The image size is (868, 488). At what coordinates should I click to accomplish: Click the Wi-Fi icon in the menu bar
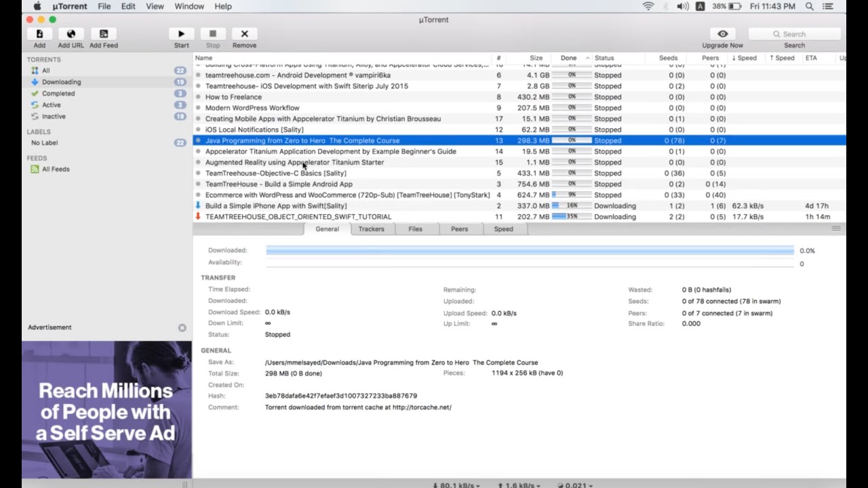coord(648,6)
